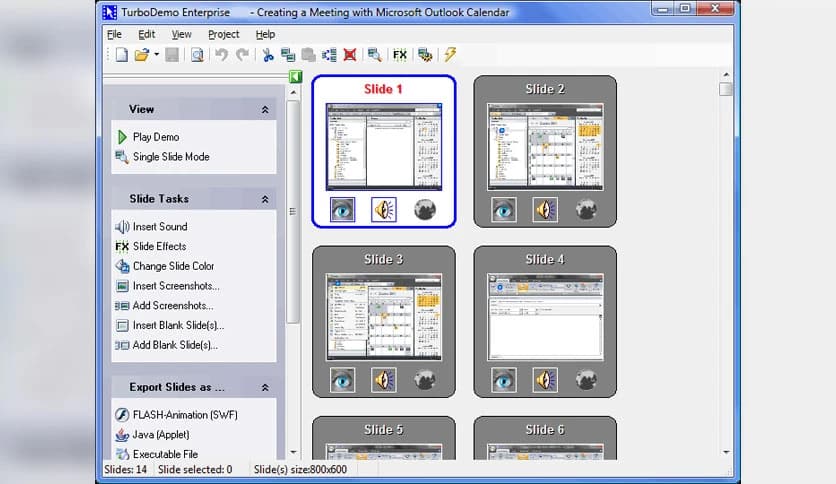Toggle the eye icon under Slide 3
The height and width of the screenshot is (484, 836).
[343, 380]
